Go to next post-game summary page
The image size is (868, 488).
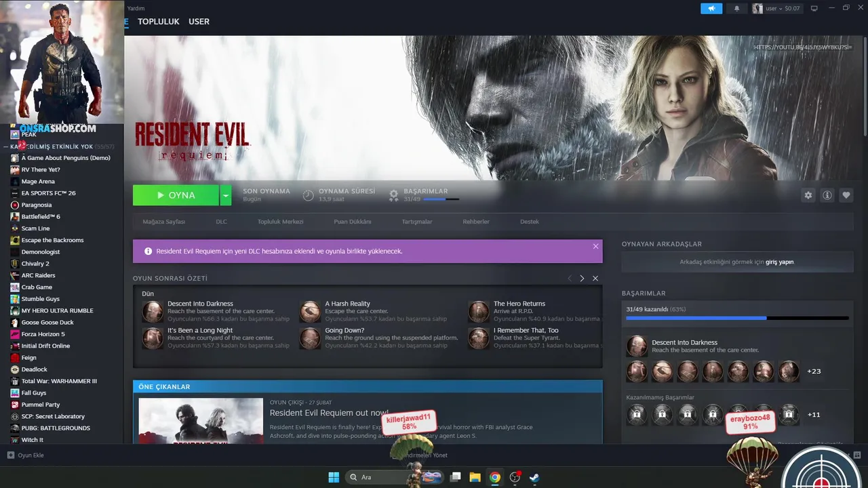(582, 279)
